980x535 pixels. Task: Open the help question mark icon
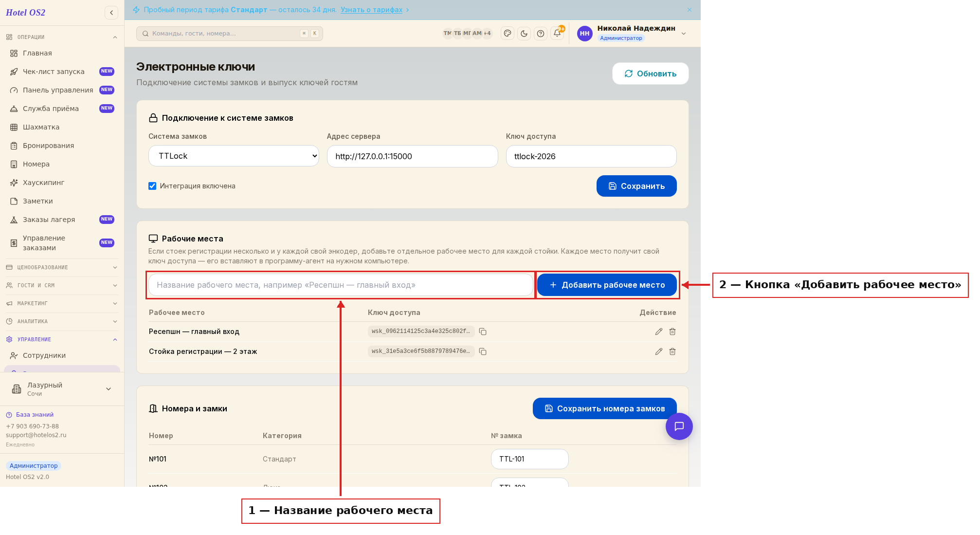click(x=541, y=34)
